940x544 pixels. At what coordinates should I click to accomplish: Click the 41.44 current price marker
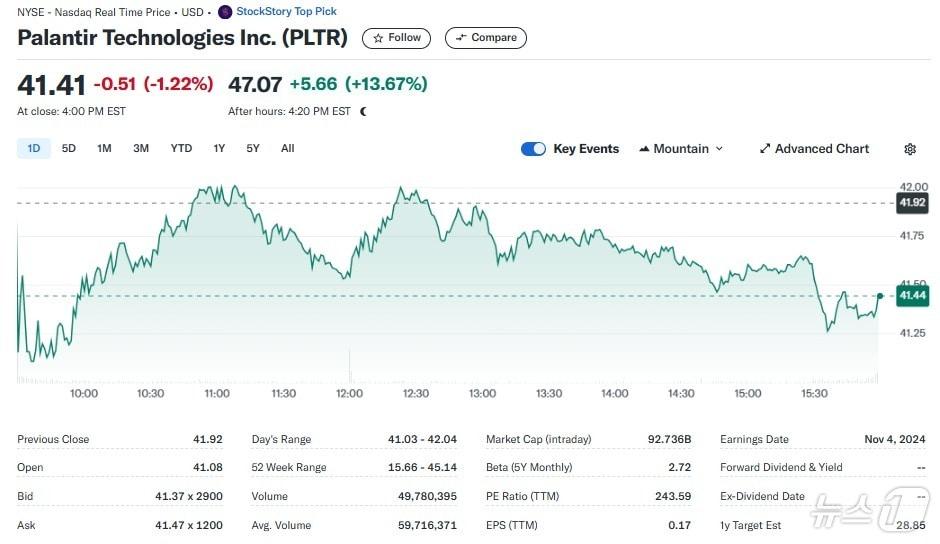(912, 295)
